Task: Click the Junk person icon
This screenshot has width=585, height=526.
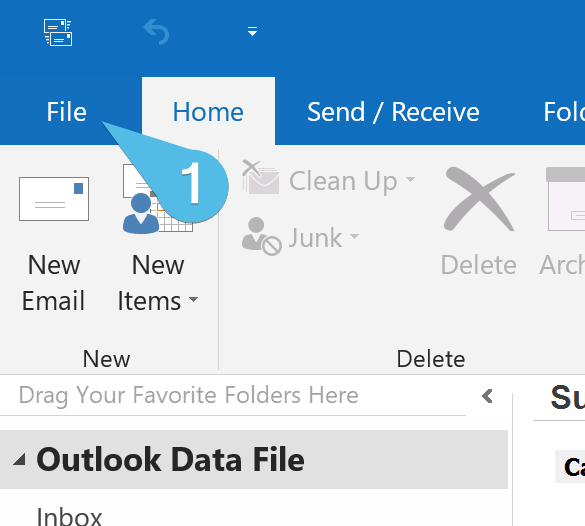Action: pyautogui.click(x=261, y=237)
